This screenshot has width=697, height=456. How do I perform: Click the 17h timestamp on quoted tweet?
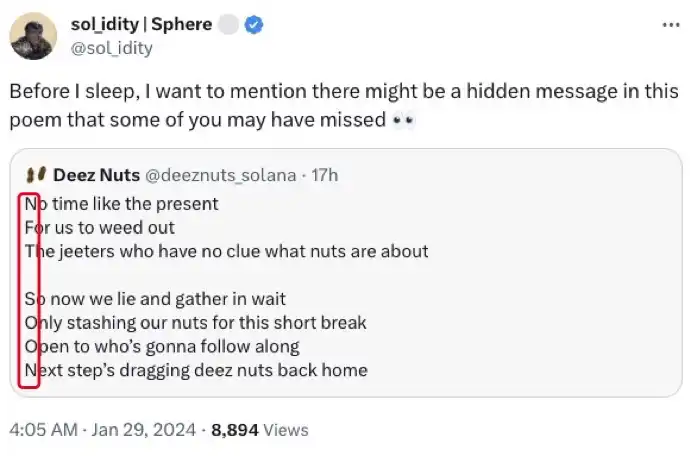pos(325,175)
